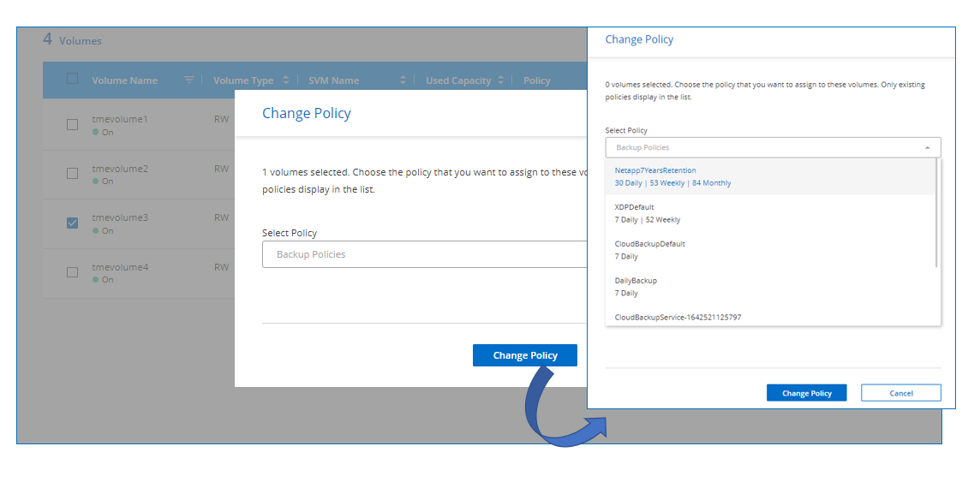The height and width of the screenshot is (488, 980).
Task: Click the tmevolume1 volume name
Action: point(120,119)
